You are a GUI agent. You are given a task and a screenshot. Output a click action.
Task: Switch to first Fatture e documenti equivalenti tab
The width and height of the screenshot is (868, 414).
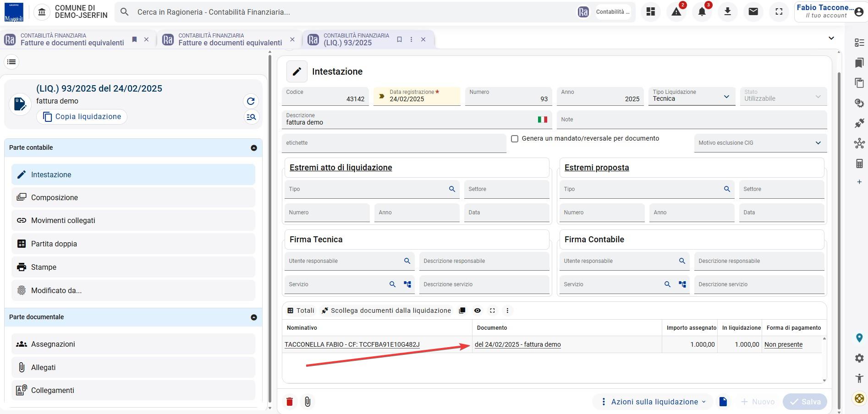(72, 39)
